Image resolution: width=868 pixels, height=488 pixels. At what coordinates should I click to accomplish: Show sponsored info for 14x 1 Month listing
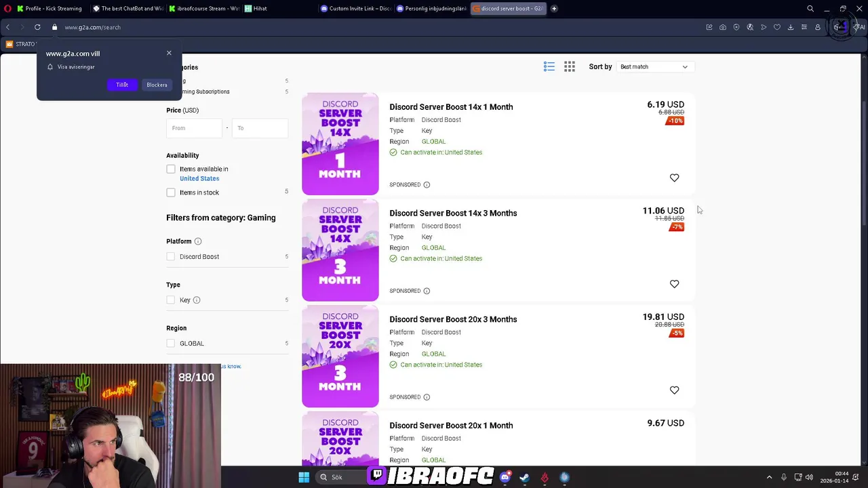pyautogui.click(x=427, y=184)
